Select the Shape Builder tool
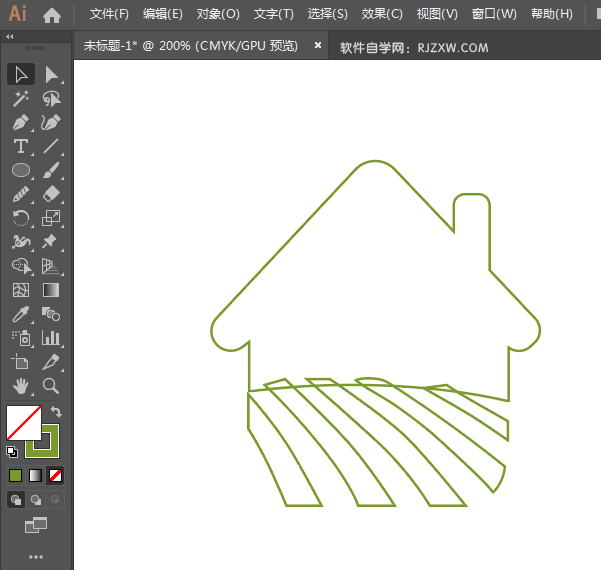This screenshot has height=570, width=601. 21,266
